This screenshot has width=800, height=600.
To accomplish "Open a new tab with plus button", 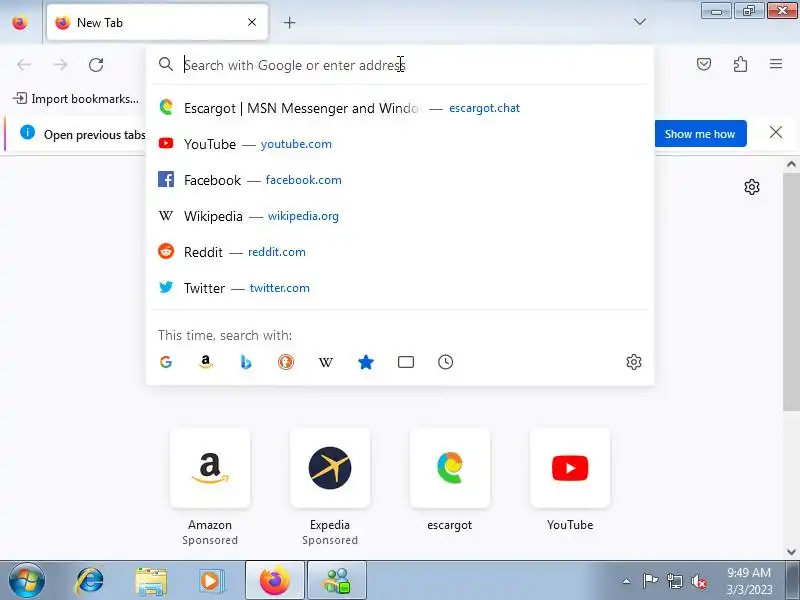I will point(289,22).
